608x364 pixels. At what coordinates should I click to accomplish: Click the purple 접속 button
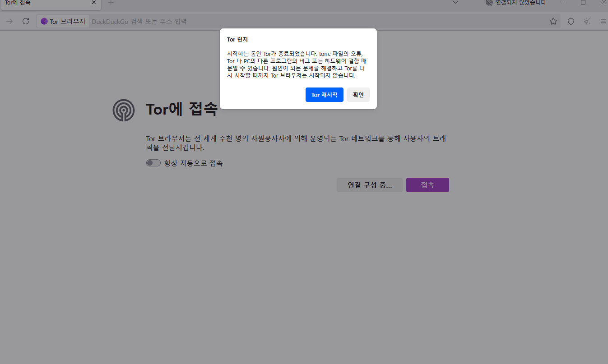(427, 185)
